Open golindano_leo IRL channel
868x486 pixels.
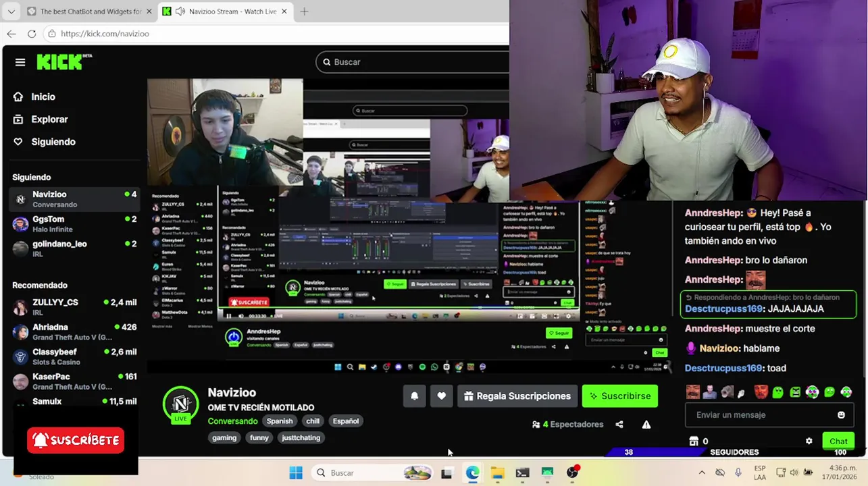click(74, 248)
